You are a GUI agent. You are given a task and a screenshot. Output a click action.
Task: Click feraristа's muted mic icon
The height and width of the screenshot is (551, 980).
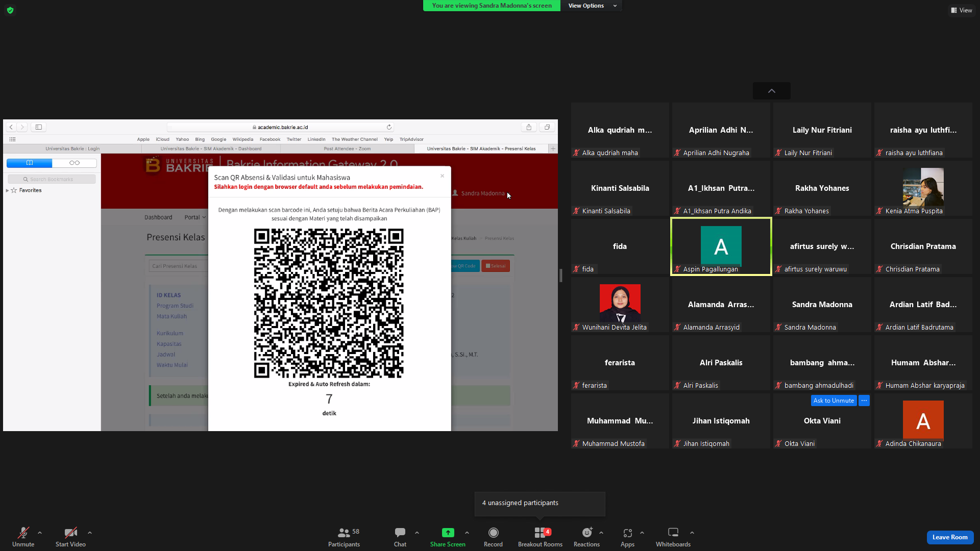[x=576, y=385]
